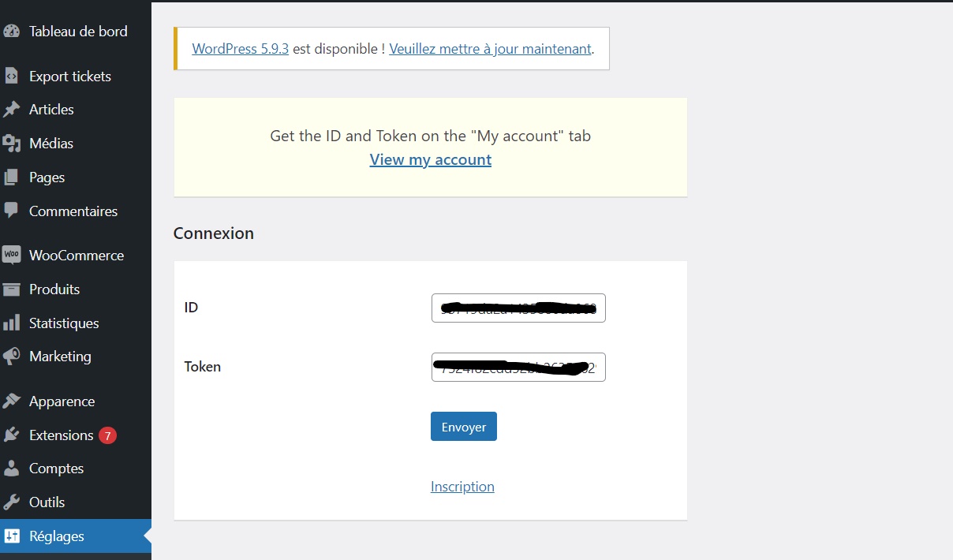Image resolution: width=953 pixels, height=560 pixels.
Task: Click the Produits box icon
Action: (x=11, y=289)
